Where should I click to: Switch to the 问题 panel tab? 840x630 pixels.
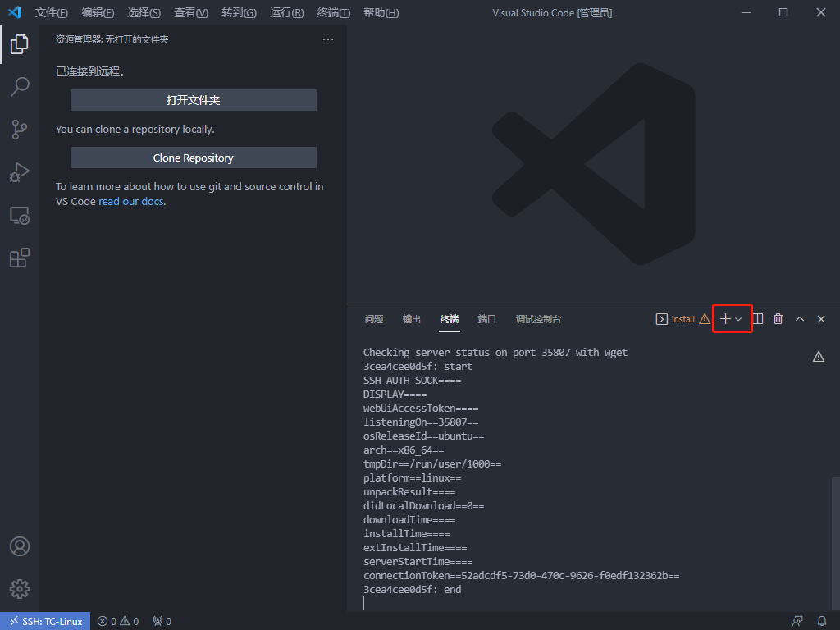pos(374,319)
